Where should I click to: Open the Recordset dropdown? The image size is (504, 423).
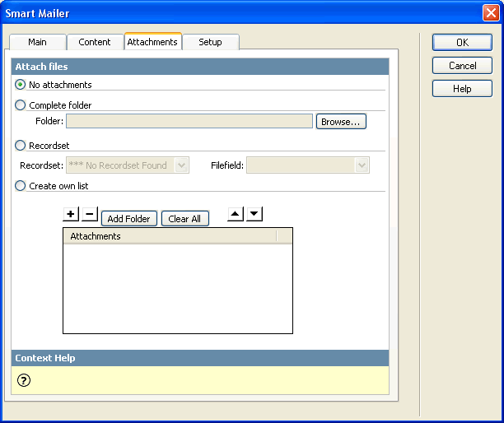[x=128, y=165]
